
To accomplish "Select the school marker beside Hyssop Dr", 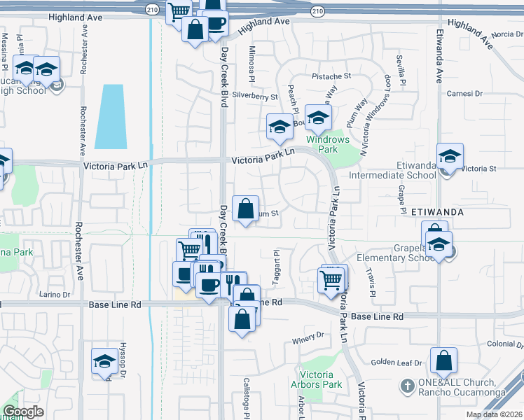I will coord(104,363).
